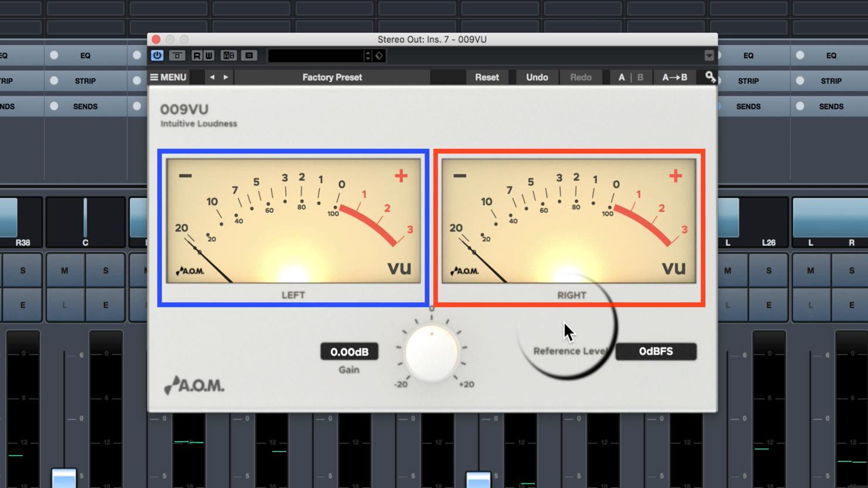
Task: Click the preset management diamond icon
Action: tap(379, 55)
